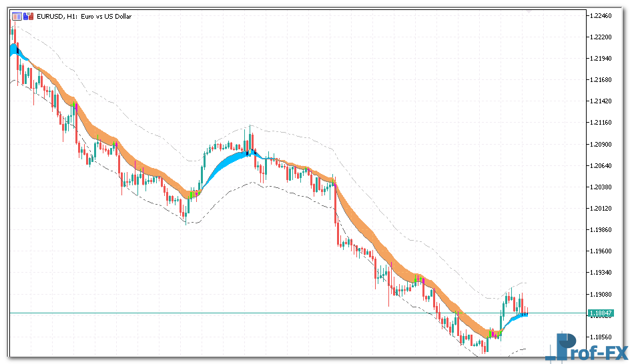The height and width of the screenshot is (364, 630).
Task: Click the Depth of Market icon
Action: click(27, 16)
